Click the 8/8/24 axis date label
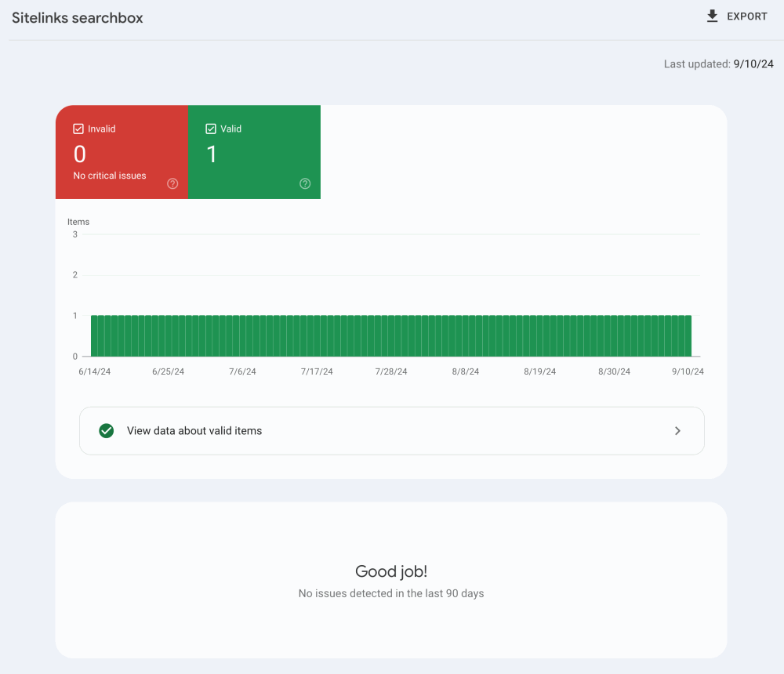 point(466,371)
